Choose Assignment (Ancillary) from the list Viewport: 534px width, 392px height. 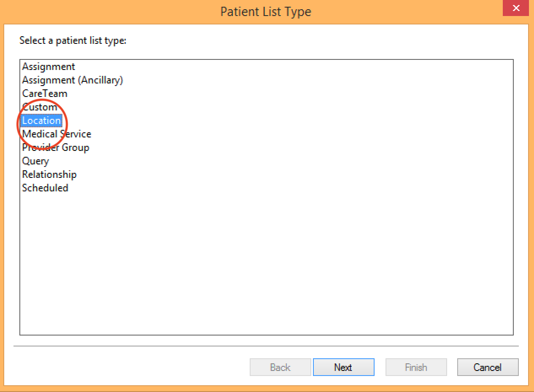point(73,80)
